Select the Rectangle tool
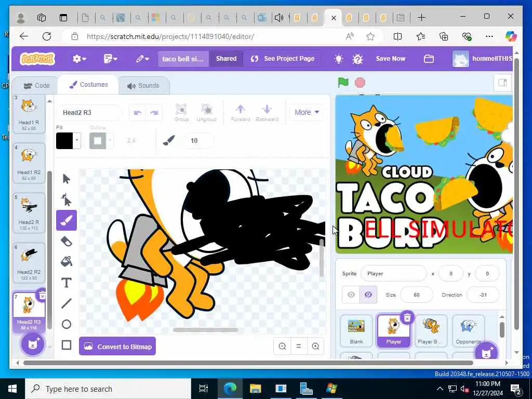Image resolution: width=532 pixels, height=399 pixels. [66, 345]
